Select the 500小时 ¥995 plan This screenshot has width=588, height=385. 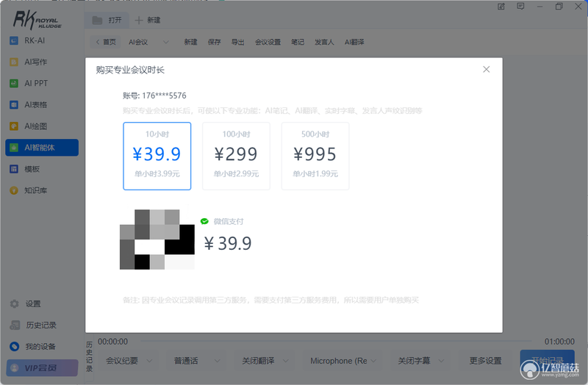click(x=315, y=156)
